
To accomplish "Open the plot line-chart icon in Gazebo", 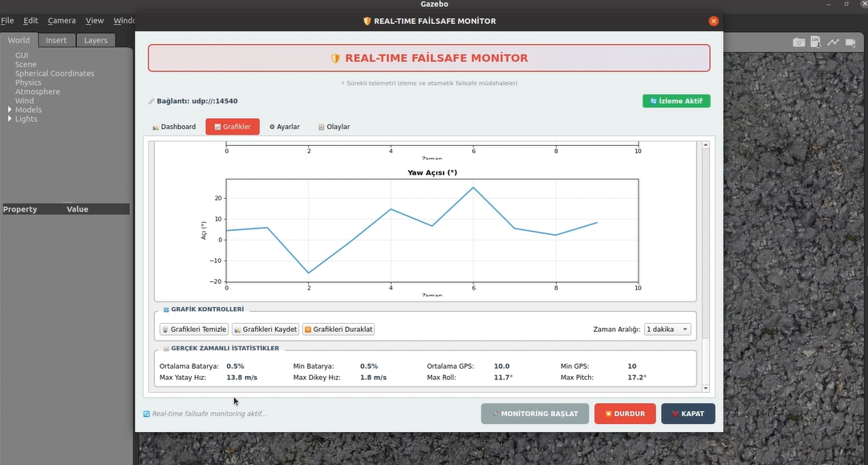I will pos(834,42).
